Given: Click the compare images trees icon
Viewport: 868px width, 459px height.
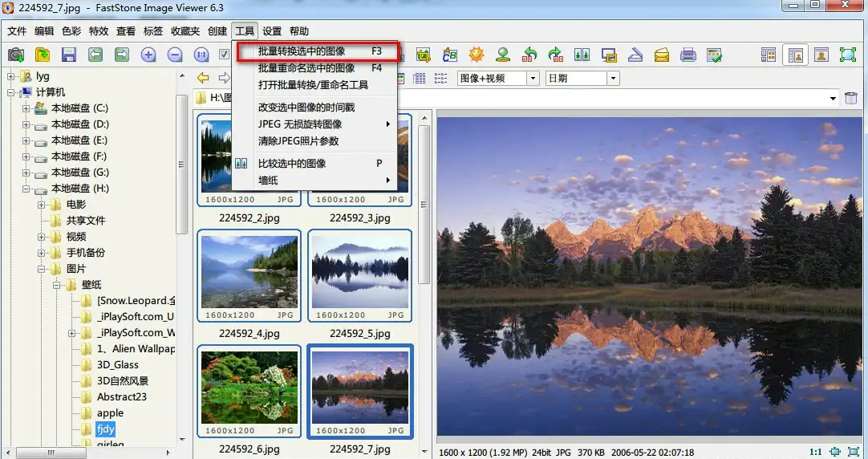Looking at the screenshot, I should click(582, 55).
